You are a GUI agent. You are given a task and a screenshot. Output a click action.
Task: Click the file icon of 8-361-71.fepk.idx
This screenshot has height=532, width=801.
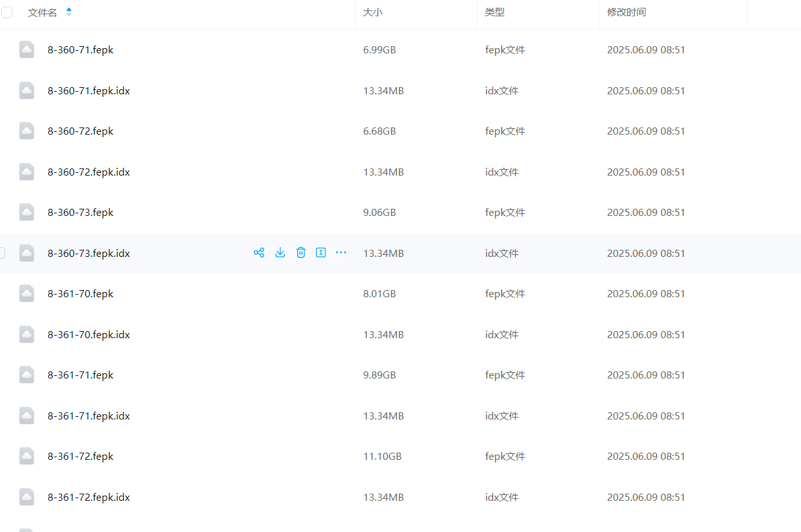click(27, 416)
